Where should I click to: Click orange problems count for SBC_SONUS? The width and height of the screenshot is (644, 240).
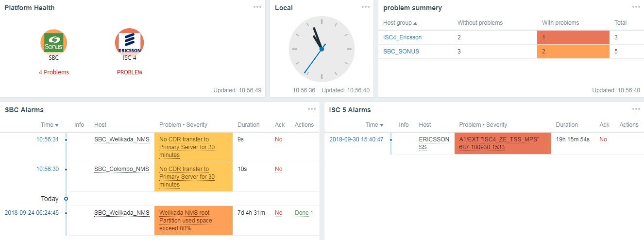click(543, 51)
